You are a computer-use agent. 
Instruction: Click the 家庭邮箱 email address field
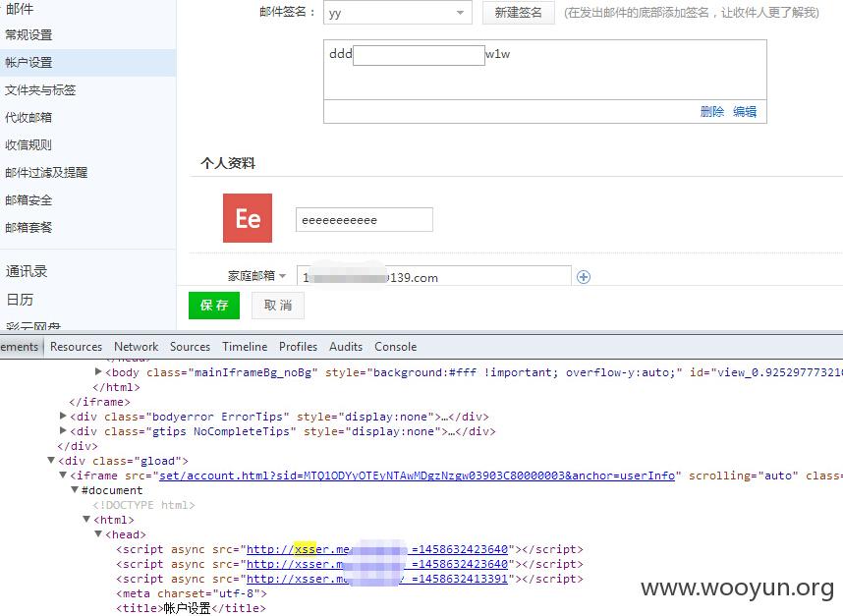(x=434, y=276)
